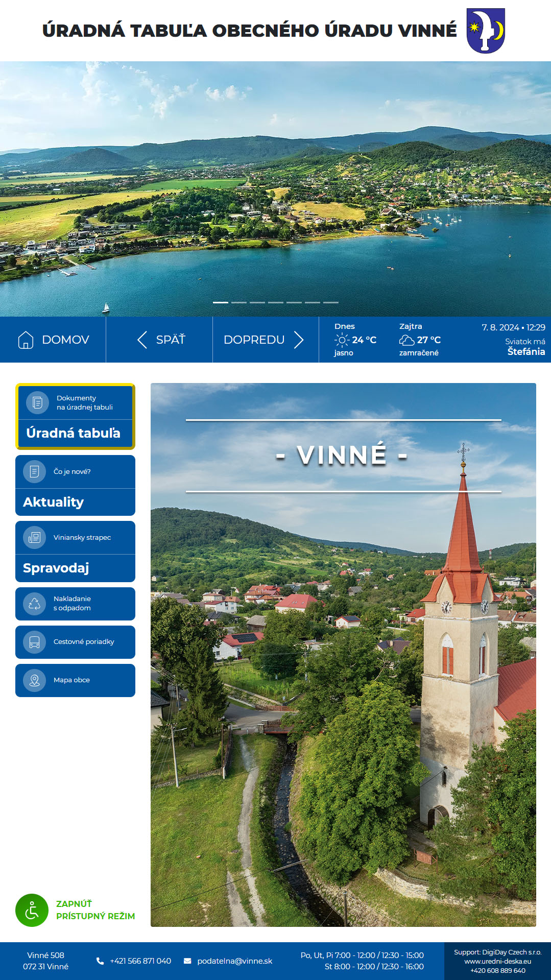The height and width of the screenshot is (980, 551).
Task: Click the +421 566 871 040 phone number
Action: (x=140, y=961)
